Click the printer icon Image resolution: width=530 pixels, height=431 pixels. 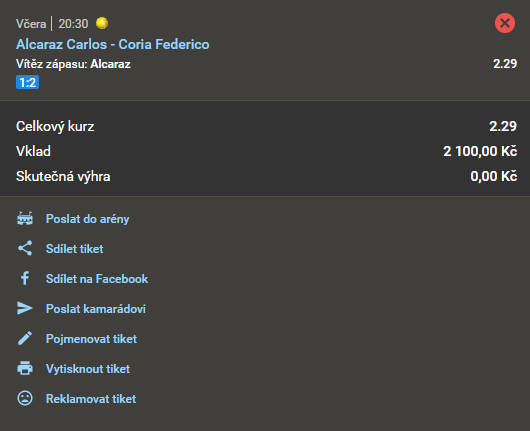tap(25, 368)
